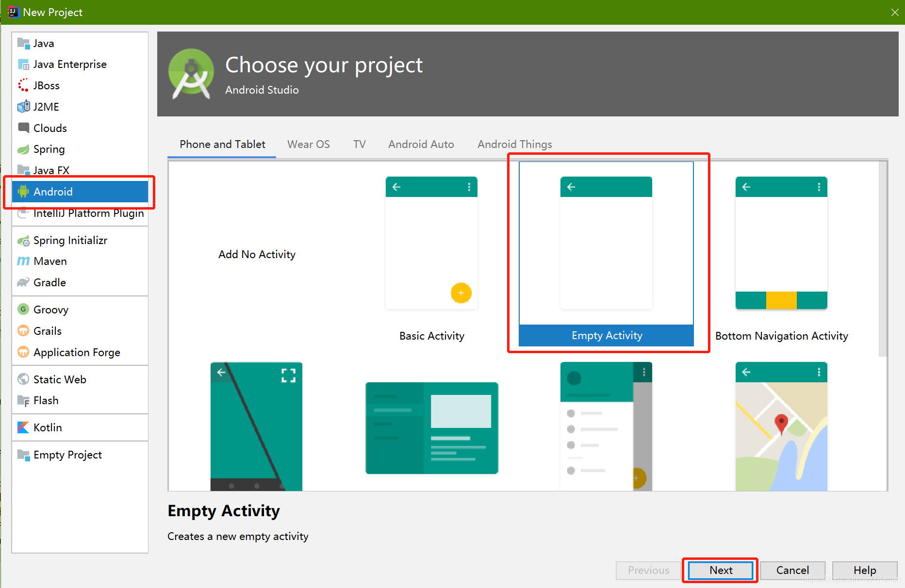Click the Grails orange icon
This screenshot has width=905, height=588.
pyautogui.click(x=23, y=331)
